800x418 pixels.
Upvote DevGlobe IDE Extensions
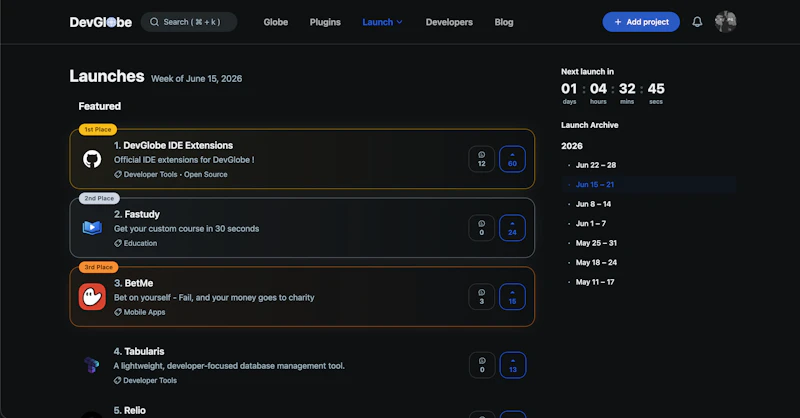[512, 159]
